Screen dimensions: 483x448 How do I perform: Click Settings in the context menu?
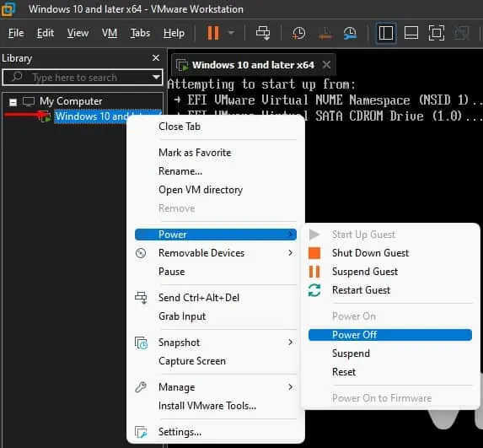[180, 432]
